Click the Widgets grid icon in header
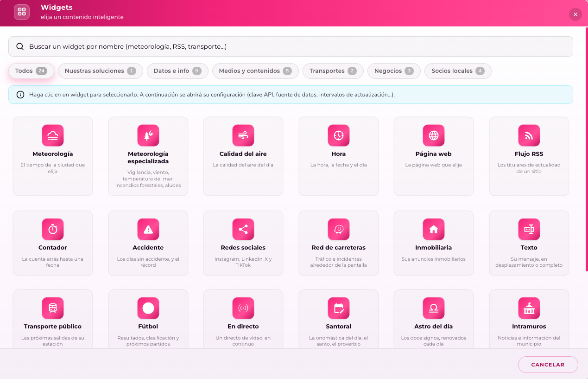 click(22, 12)
